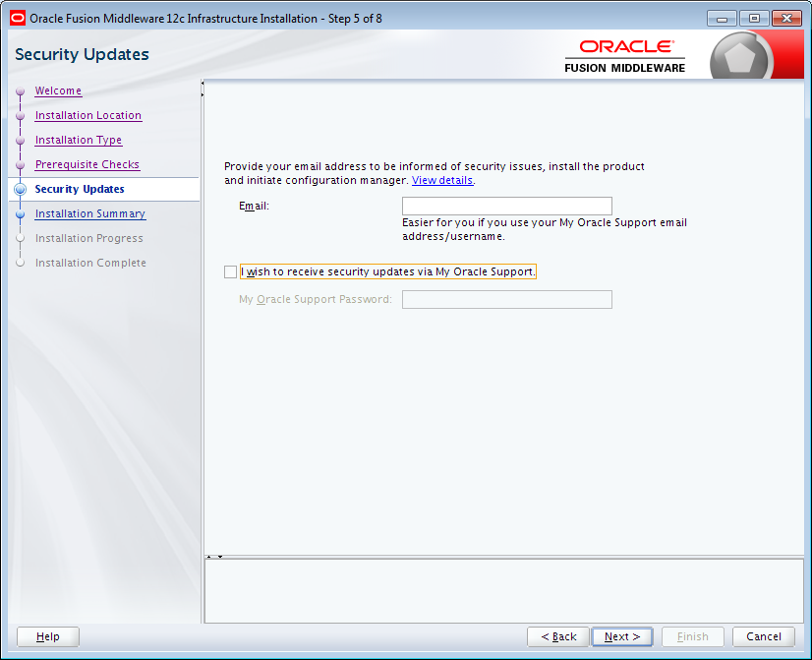
Task: Select the Installation Location sidebar link
Action: pos(87,115)
